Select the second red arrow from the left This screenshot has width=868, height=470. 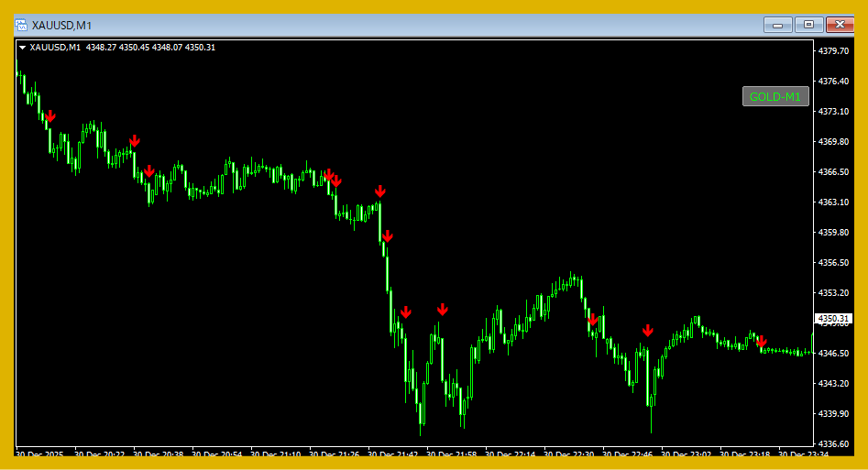135,141
